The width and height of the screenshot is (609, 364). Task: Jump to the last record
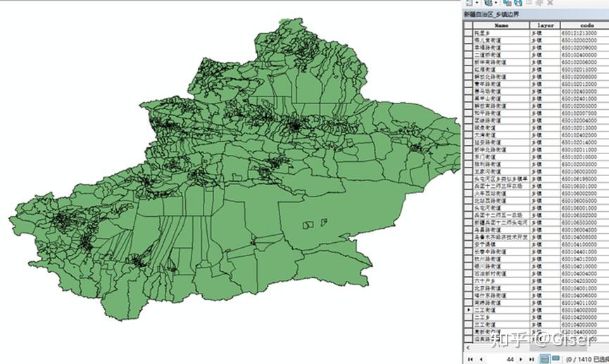(x=532, y=359)
